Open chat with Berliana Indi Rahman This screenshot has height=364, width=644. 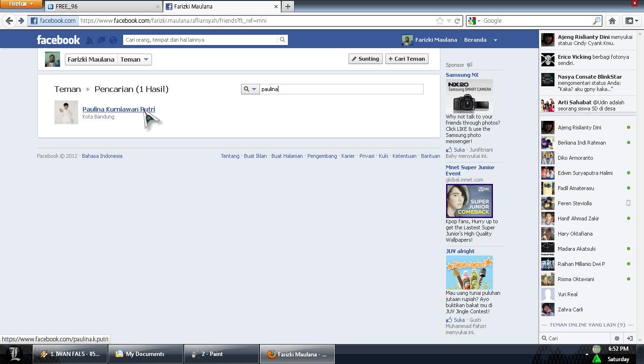(x=587, y=143)
